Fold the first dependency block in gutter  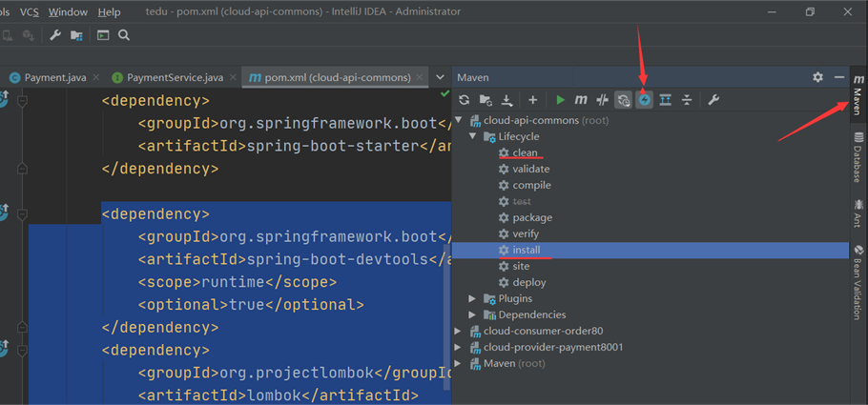click(x=22, y=102)
